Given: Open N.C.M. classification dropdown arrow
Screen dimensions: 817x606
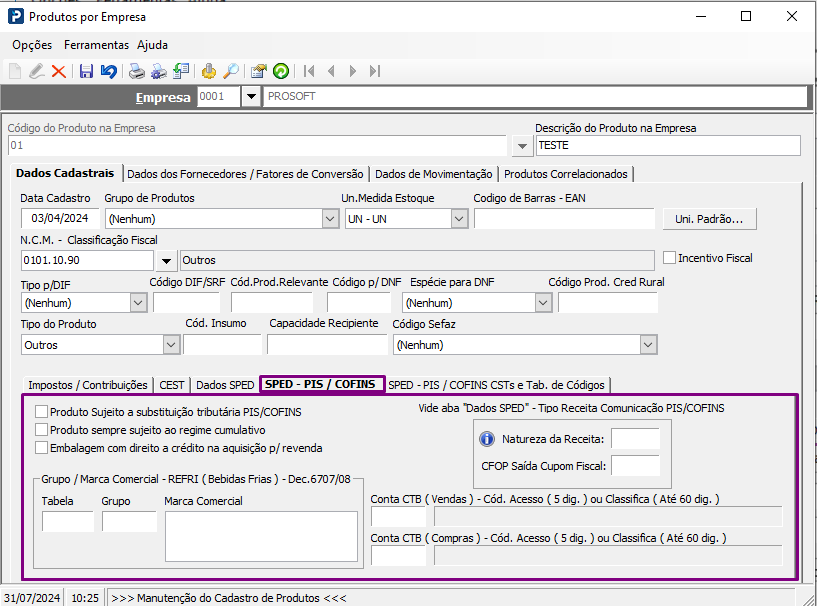Looking at the screenshot, I should point(166,261).
